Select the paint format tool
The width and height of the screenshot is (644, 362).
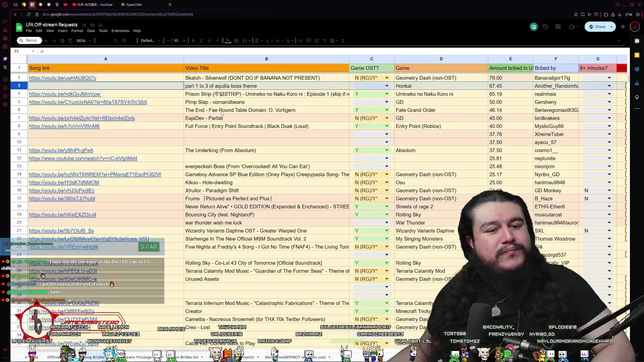[70, 40]
